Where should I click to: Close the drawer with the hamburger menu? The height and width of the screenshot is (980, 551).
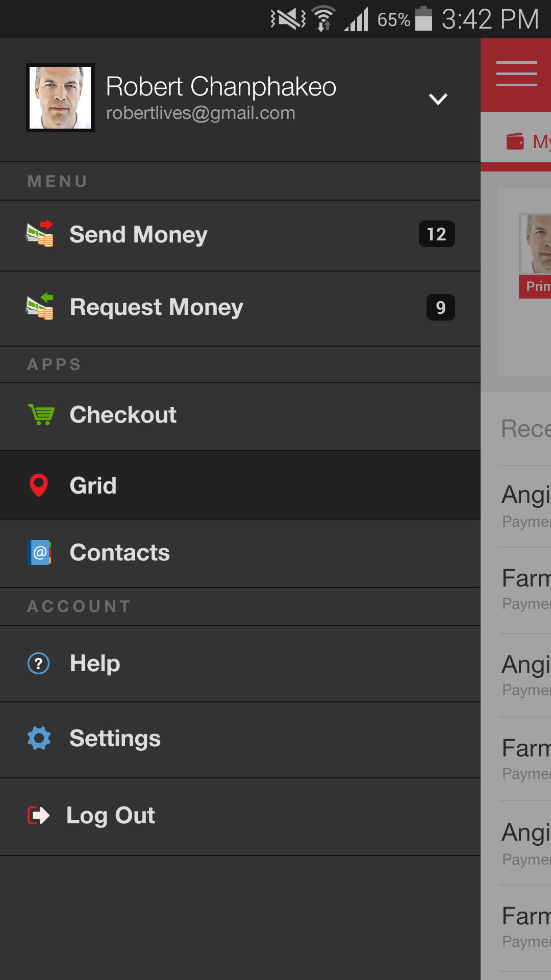point(516,75)
